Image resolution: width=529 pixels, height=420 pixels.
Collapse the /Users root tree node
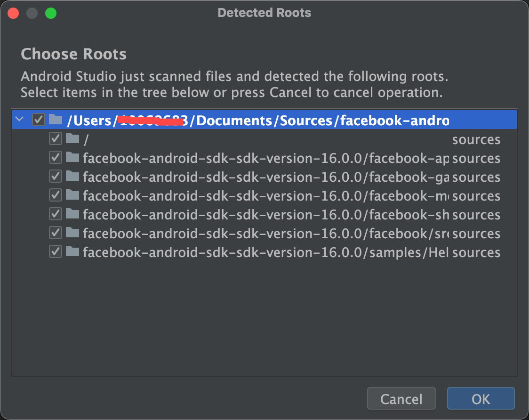click(20, 119)
